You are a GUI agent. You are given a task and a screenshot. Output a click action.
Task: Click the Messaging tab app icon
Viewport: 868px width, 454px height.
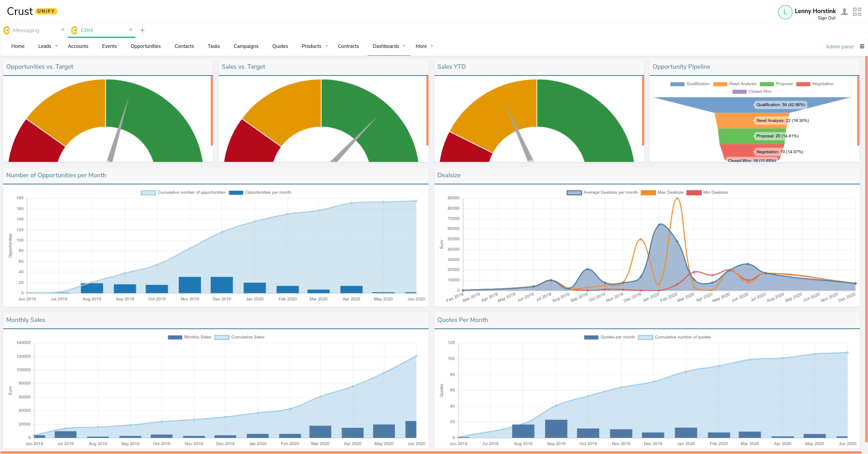click(6, 30)
